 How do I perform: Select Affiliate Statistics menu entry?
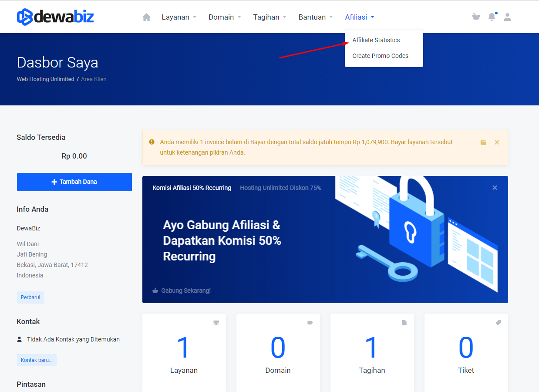(376, 40)
